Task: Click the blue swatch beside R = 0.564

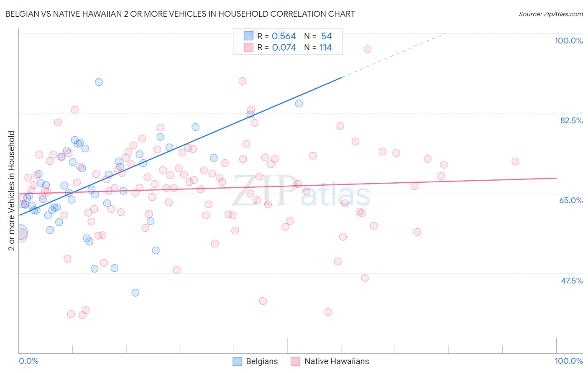Action: (x=249, y=36)
